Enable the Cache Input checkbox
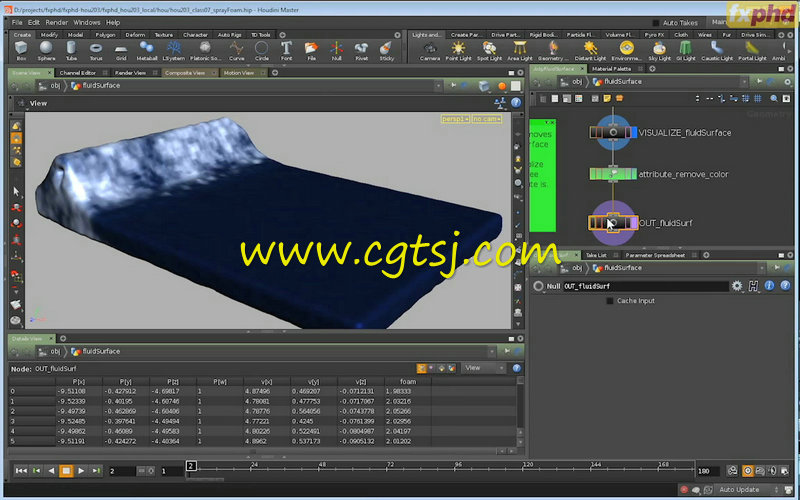800x500 pixels. [609, 301]
